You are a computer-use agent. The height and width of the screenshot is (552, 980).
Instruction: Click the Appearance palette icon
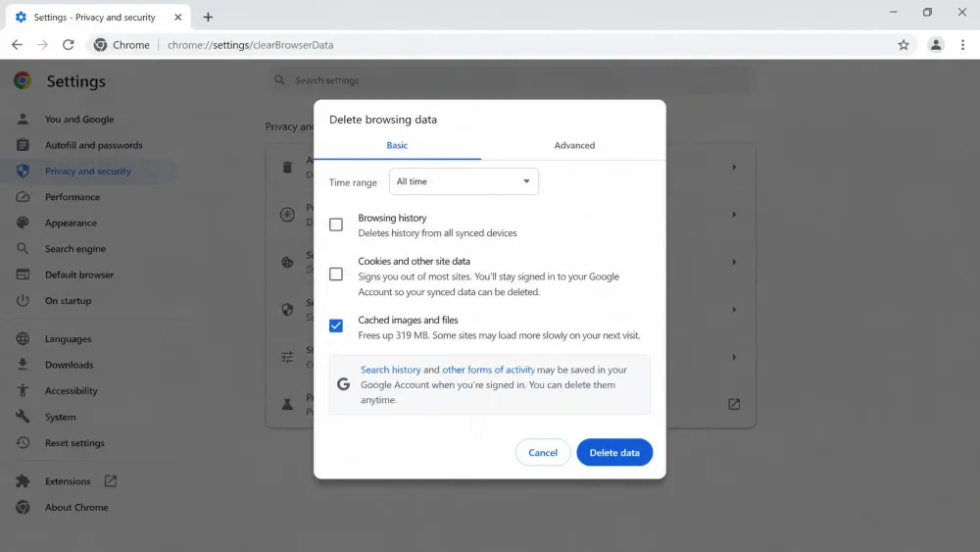[23, 223]
